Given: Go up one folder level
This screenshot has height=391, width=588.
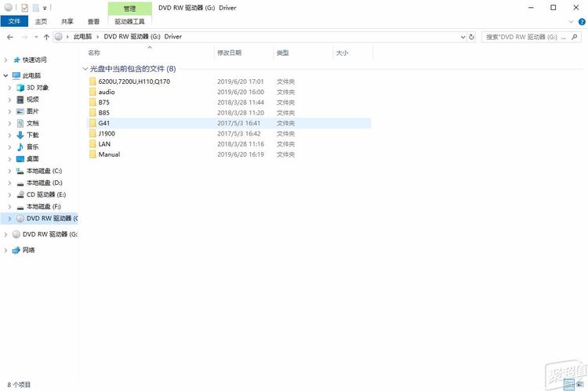Looking at the screenshot, I should [46, 37].
